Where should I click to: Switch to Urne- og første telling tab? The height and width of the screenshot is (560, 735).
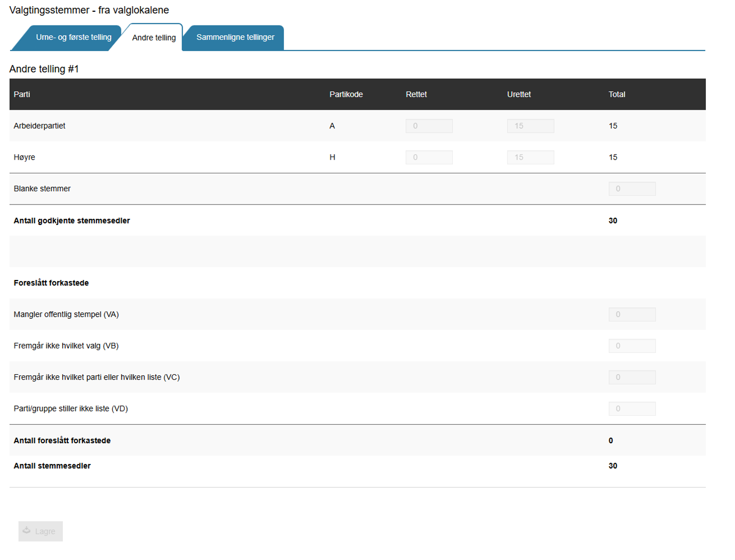tap(73, 37)
